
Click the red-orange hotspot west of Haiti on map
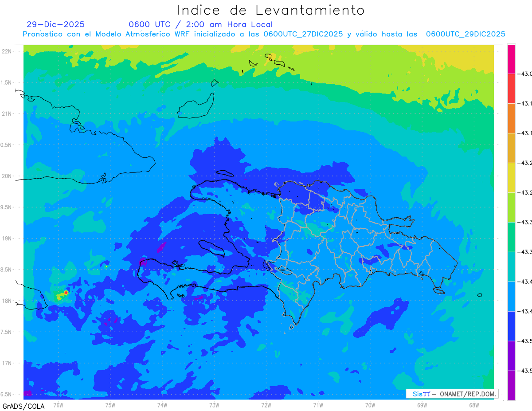[66, 293]
